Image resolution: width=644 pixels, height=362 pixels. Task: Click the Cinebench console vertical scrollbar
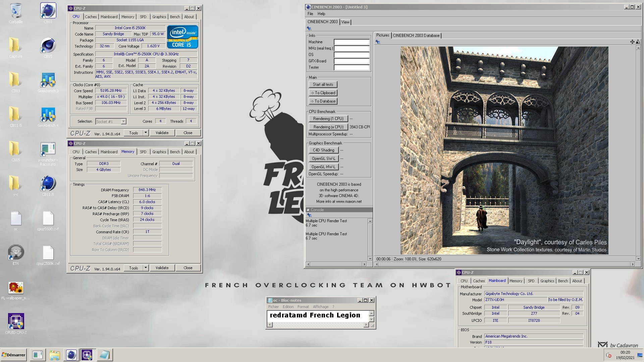[x=370, y=240]
